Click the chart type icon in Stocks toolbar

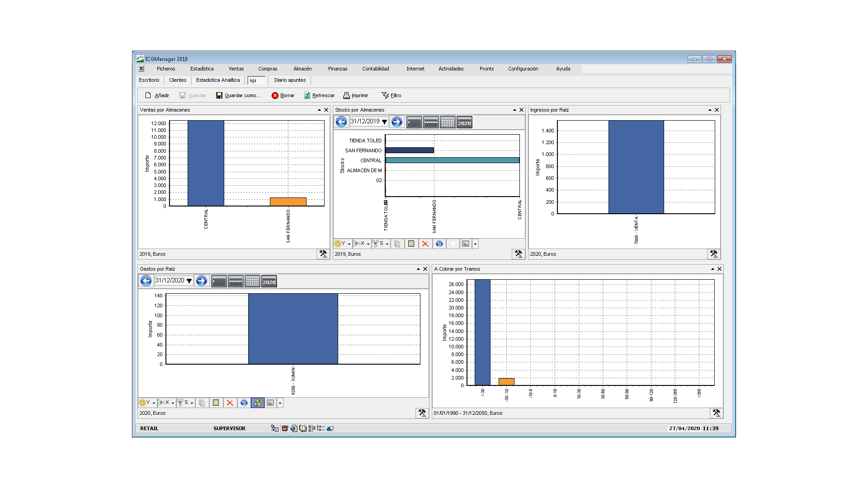point(466,244)
